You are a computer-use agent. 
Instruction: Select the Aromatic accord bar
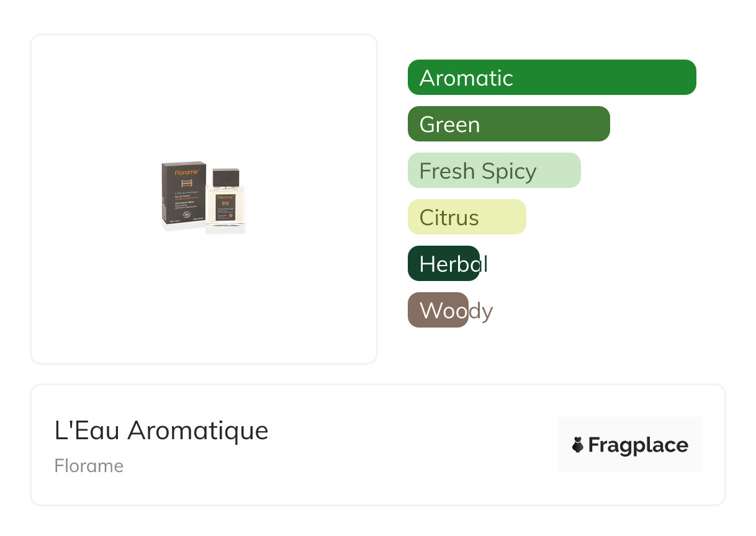click(x=551, y=78)
